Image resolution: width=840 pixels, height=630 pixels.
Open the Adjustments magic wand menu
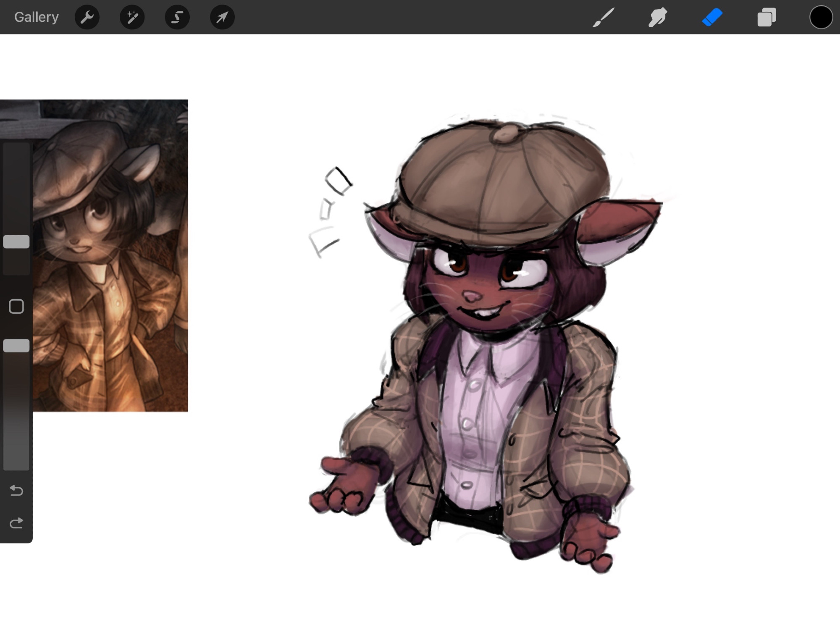[x=132, y=17]
